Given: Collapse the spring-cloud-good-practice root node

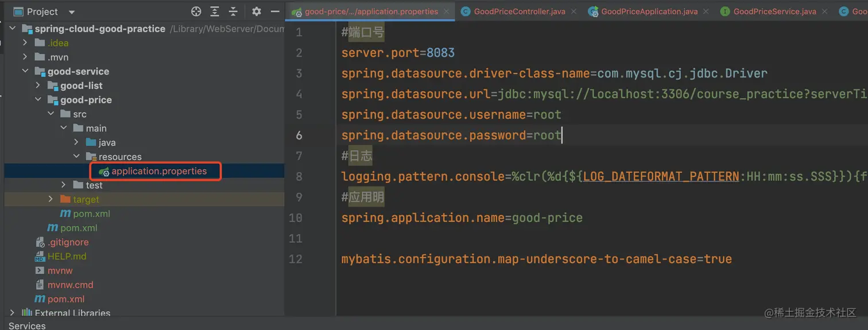Looking at the screenshot, I should pyautogui.click(x=13, y=29).
